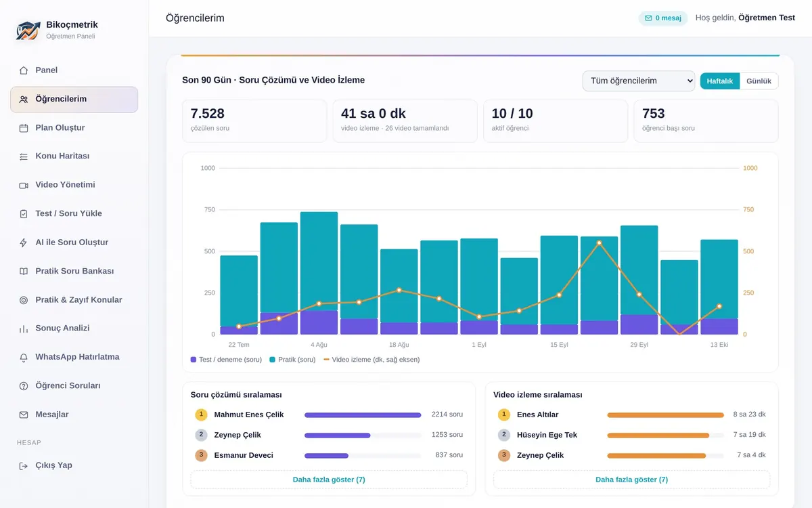Click the Çıkış Yap logout icon

click(24, 465)
